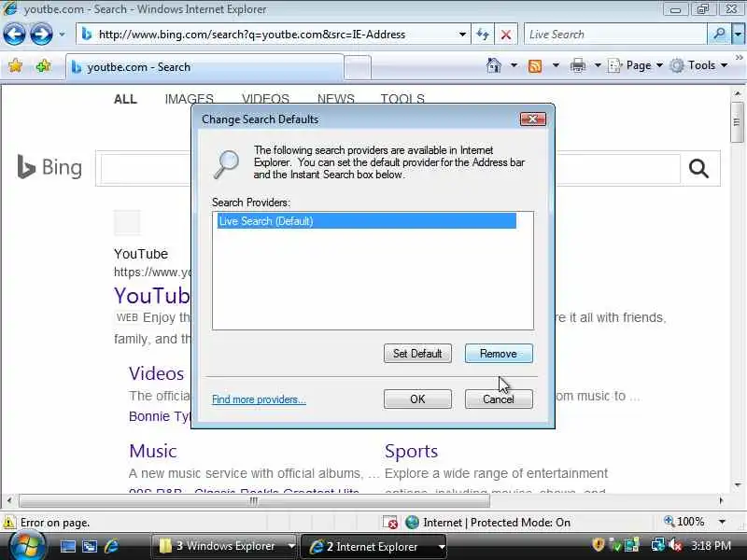The image size is (747, 560).
Task: Launch Internet Explorer from quick launch
Action: 111,546
